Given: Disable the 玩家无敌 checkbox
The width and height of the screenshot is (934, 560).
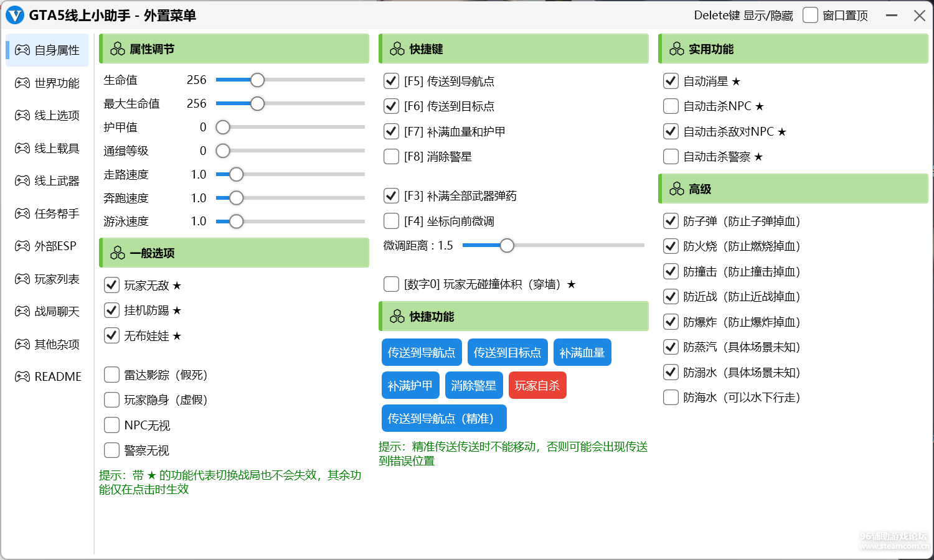Looking at the screenshot, I should (111, 286).
